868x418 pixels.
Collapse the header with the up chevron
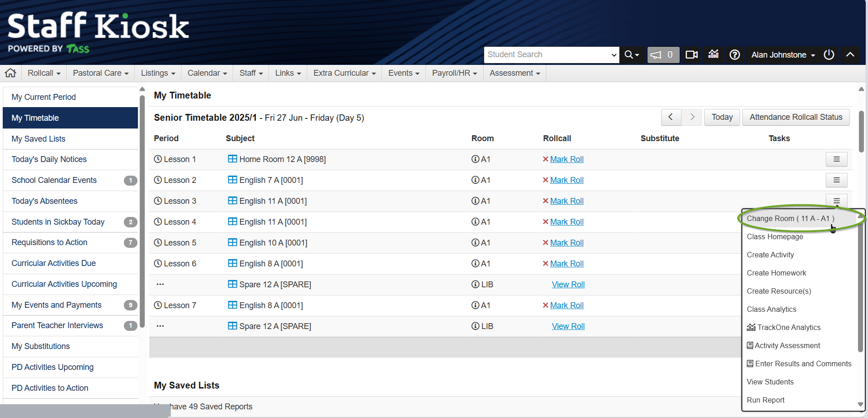tap(850, 55)
